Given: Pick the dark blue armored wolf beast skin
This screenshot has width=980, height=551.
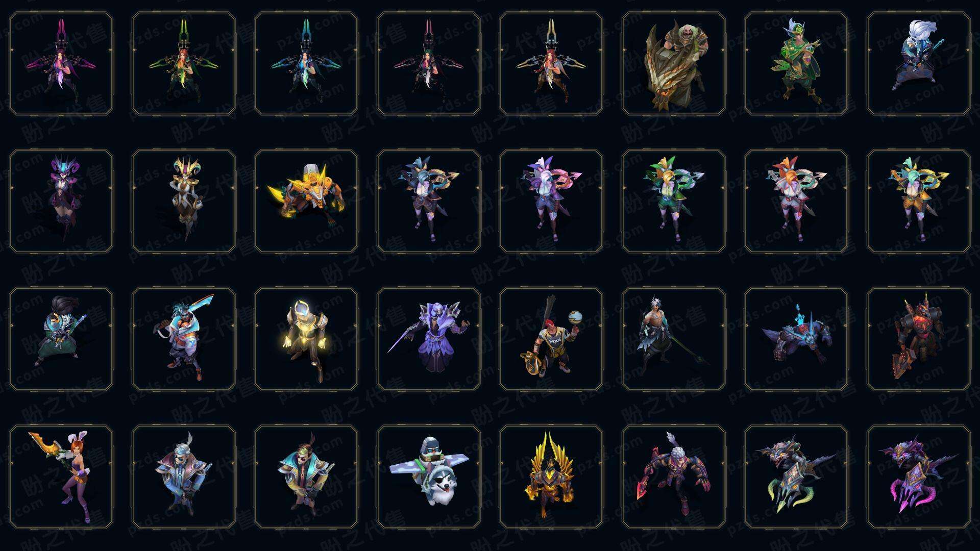Looking at the screenshot, I should pos(796,339).
